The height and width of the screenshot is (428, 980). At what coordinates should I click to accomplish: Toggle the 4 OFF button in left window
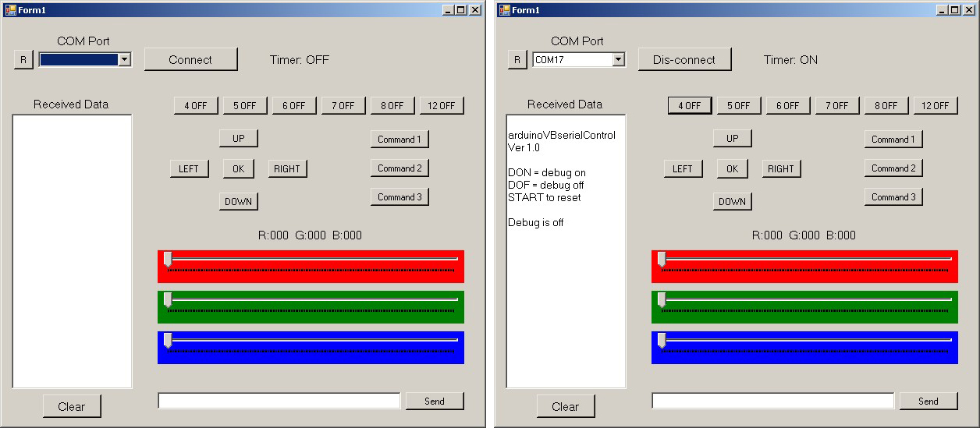196,105
